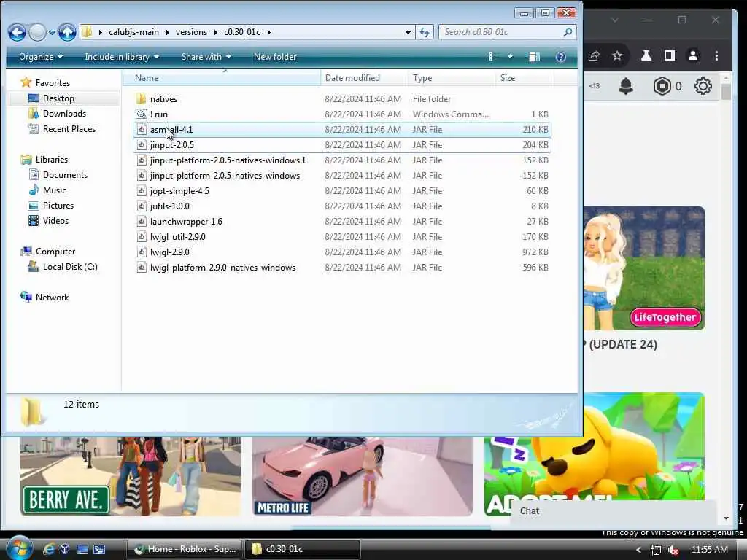Screen dimensions: 747x560
Task: Sort by Date modified column
Action: click(364, 77)
